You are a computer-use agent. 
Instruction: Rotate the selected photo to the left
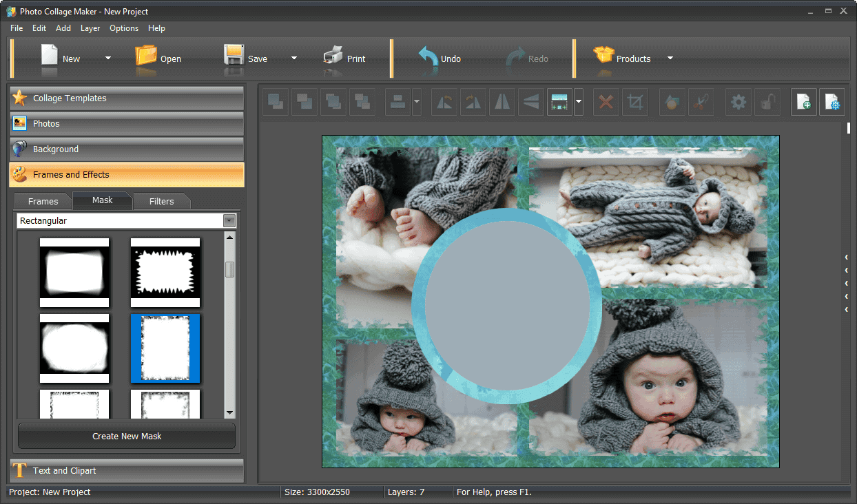pos(444,102)
